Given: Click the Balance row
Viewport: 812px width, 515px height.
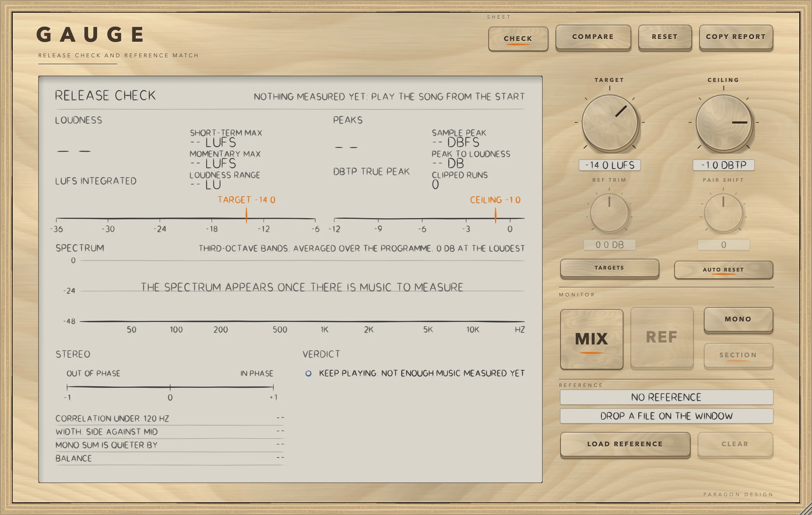Looking at the screenshot, I should (169, 458).
